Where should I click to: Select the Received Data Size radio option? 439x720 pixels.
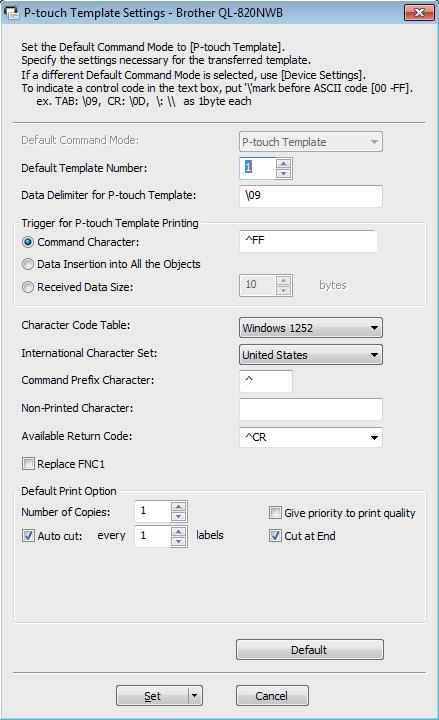(x=28, y=287)
